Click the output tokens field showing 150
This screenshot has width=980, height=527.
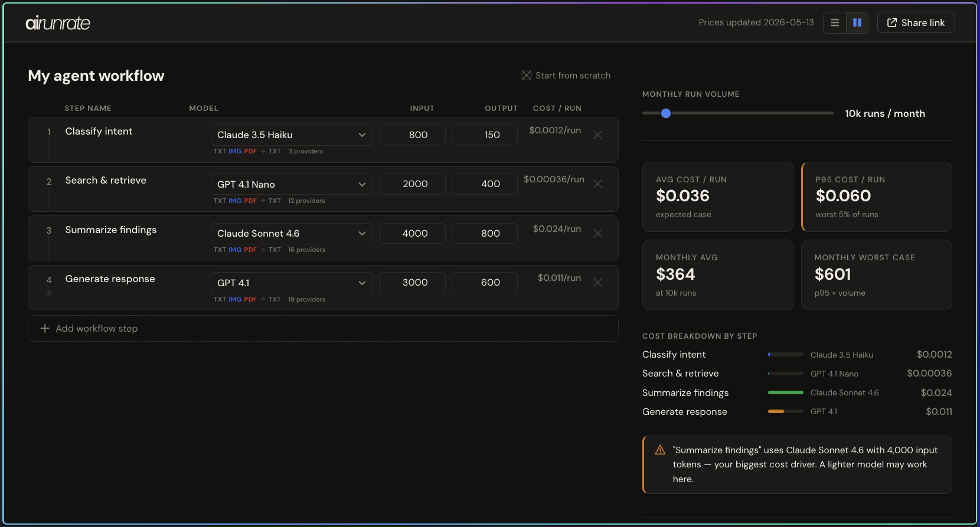click(x=485, y=135)
